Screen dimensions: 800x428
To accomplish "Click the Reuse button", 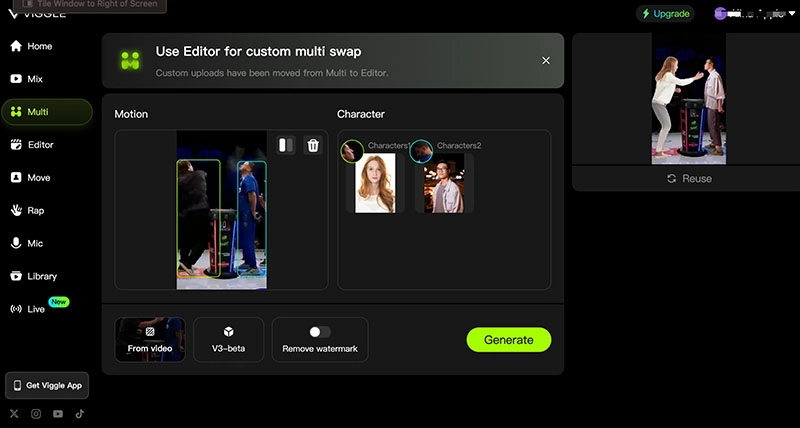I will pyautogui.click(x=689, y=179).
